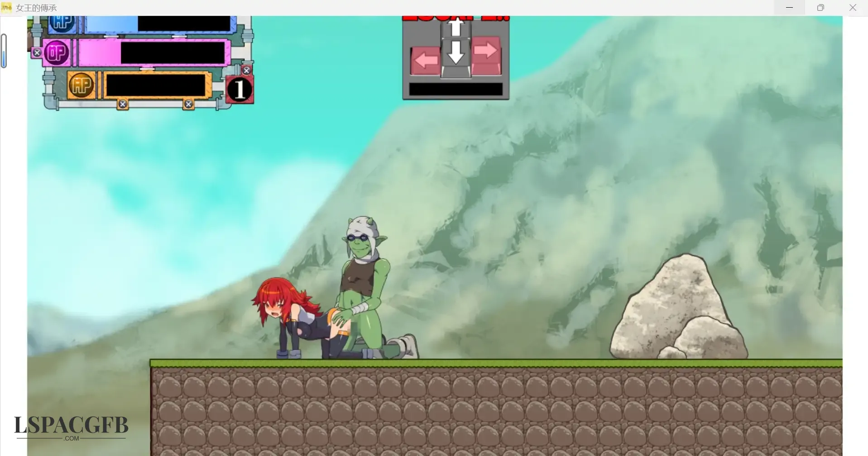
Task: Click the black escape progress bar
Action: point(456,89)
